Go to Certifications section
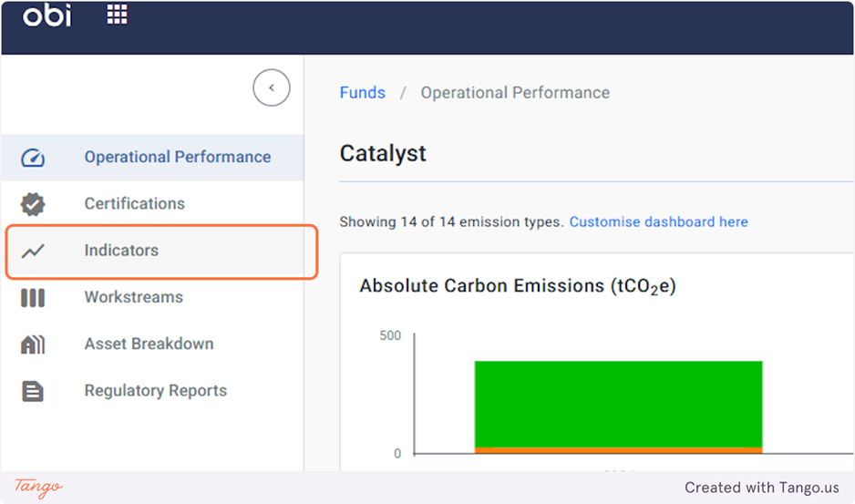The image size is (855, 504). (134, 203)
